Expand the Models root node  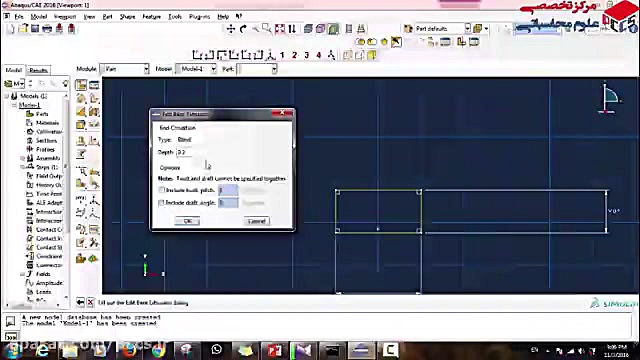[x=7, y=96]
